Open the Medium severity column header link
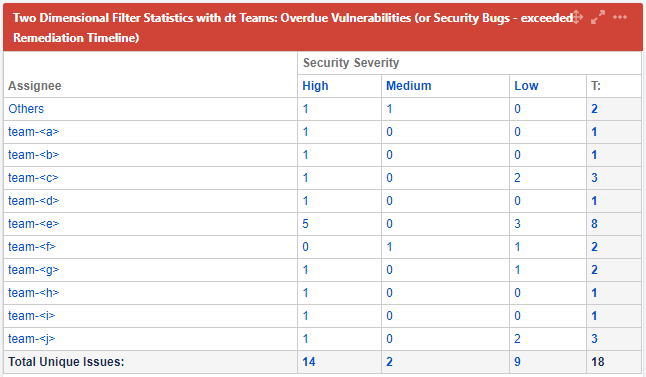This screenshot has height=377, width=646. coord(408,86)
